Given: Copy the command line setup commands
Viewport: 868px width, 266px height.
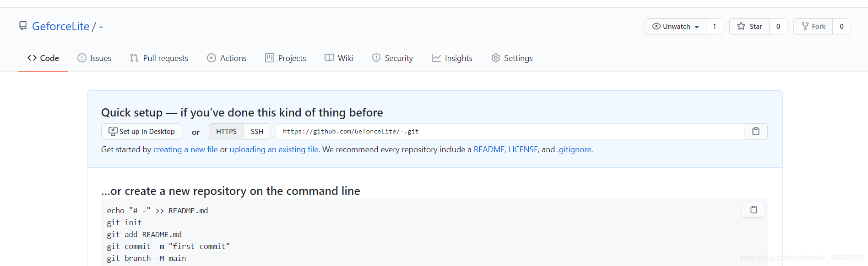Looking at the screenshot, I should point(754,210).
